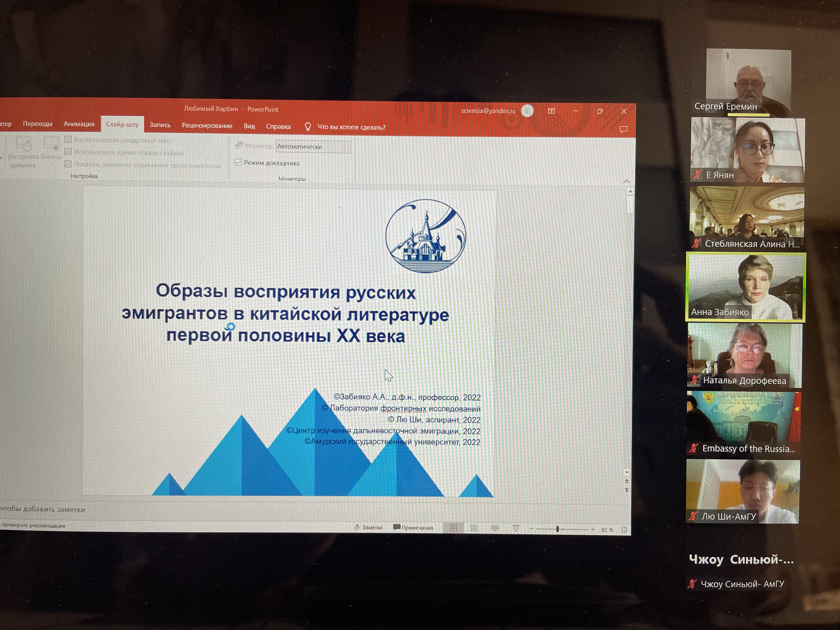The image size is (840, 630).
Task: Click the muted mic icon beside Чжоу Синьюй- АмГУ
Action: click(692, 584)
